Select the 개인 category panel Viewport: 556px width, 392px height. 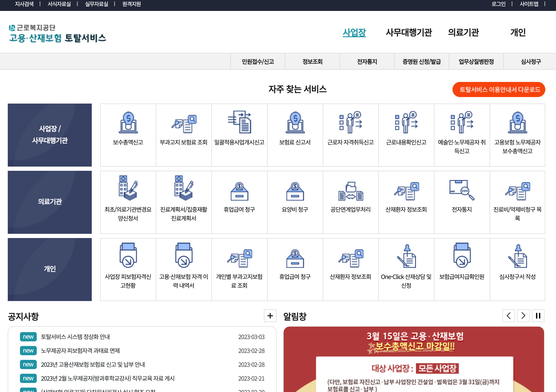coord(50,269)
